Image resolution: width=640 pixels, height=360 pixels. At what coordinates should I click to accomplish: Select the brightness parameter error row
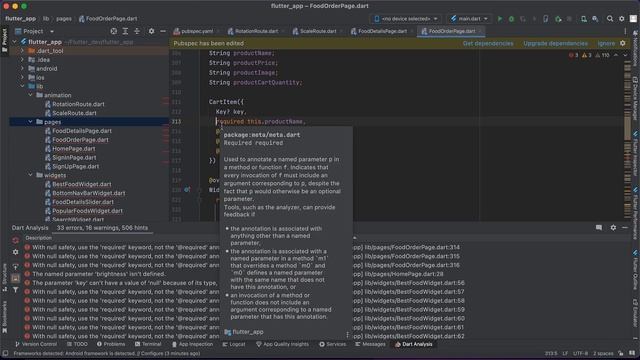tap(245, 274)
